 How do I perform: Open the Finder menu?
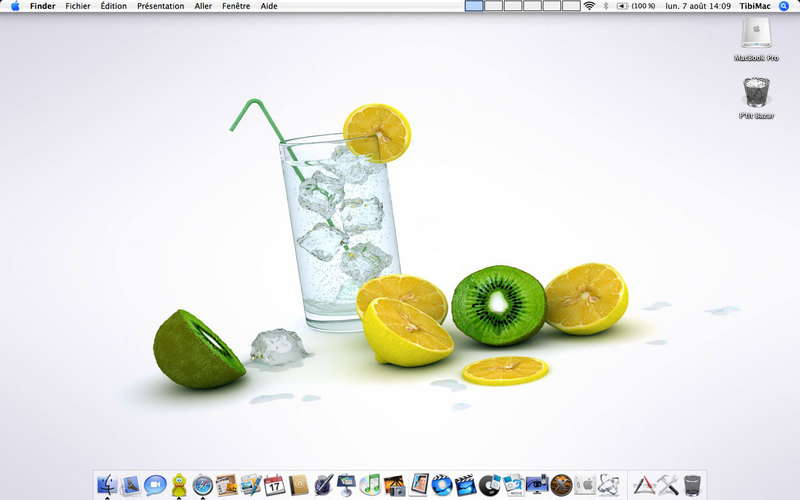[x=42, y=6]
